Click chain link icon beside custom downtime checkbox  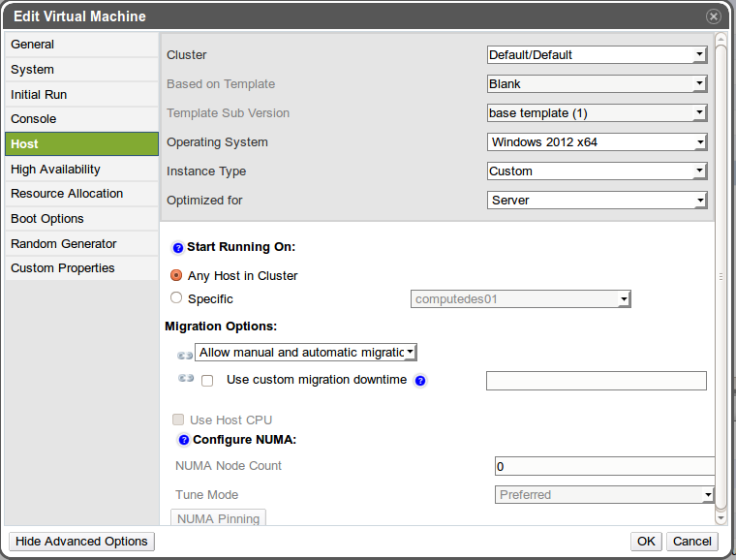(186, 379)
